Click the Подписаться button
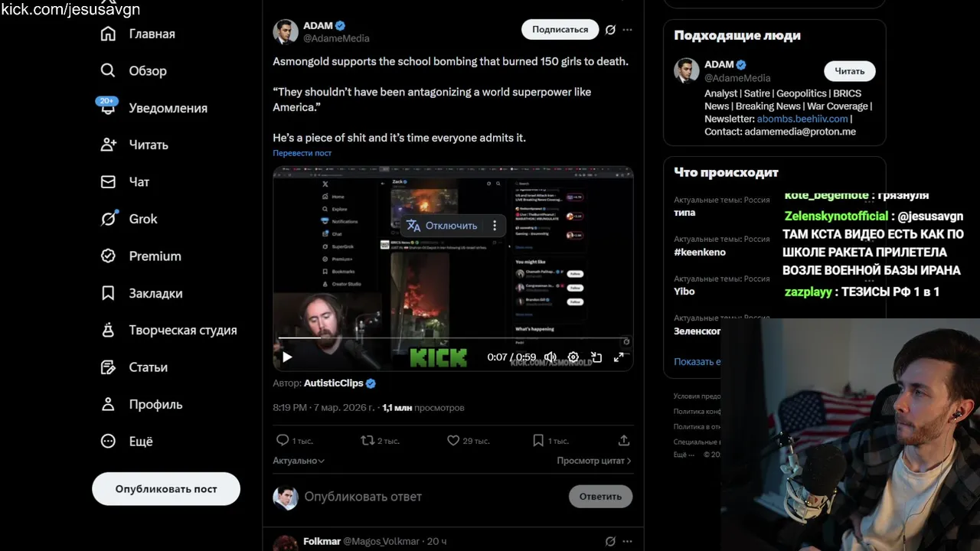This screenshot has height=551, width=980. (560, 30)
